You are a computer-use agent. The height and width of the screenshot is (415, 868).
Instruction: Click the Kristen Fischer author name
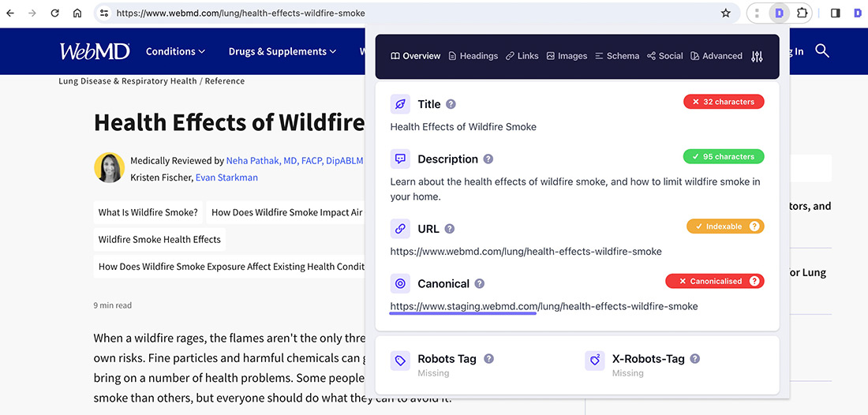(x=161, y=178)
